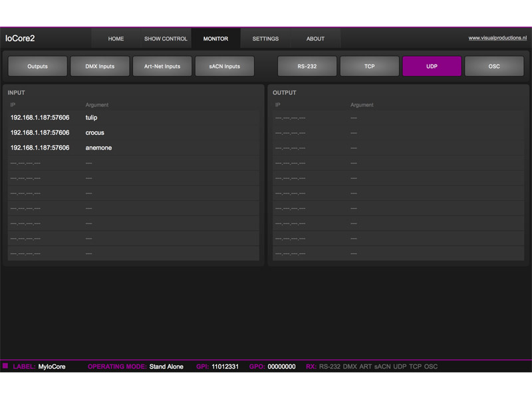Viewport: 532px width, 399px height.
Task: View the Art-Net Inputs monitor
Action: [x=162, y=66]
